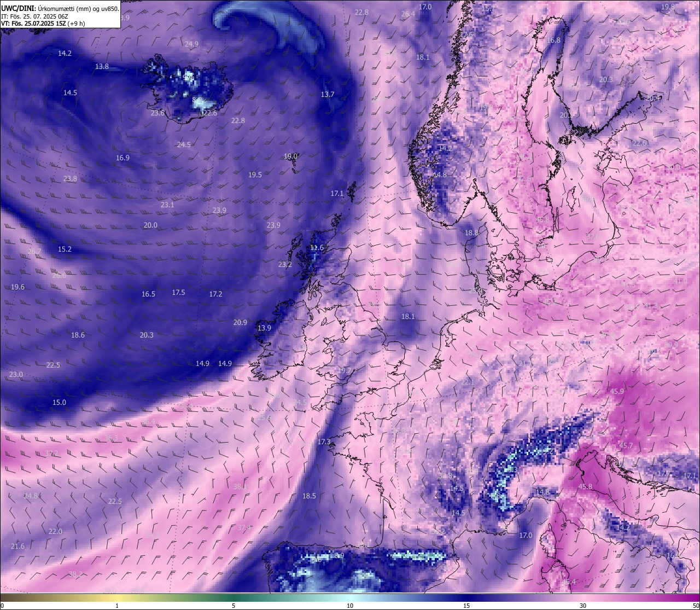Click the 20.9 value northwest of Ireland

tap(240, 322)
